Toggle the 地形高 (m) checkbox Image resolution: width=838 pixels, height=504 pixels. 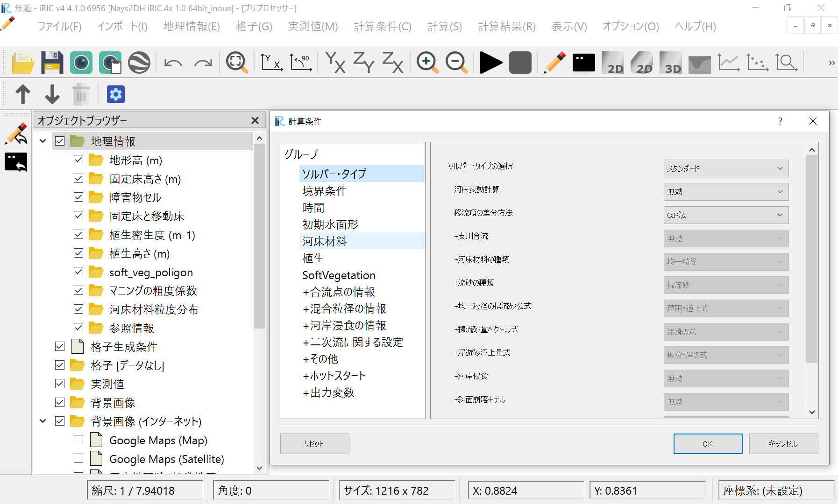click(78, 160)
